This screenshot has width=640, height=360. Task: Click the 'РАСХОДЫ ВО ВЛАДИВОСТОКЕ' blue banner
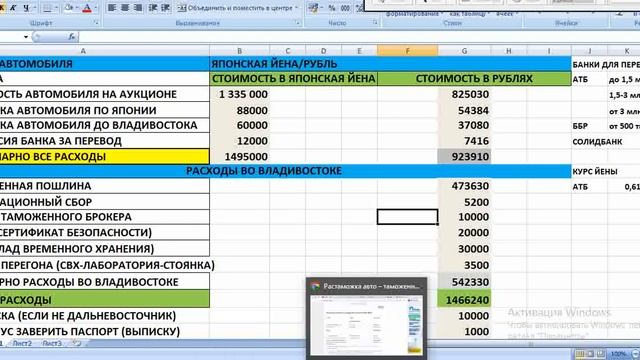coord(285,171)
